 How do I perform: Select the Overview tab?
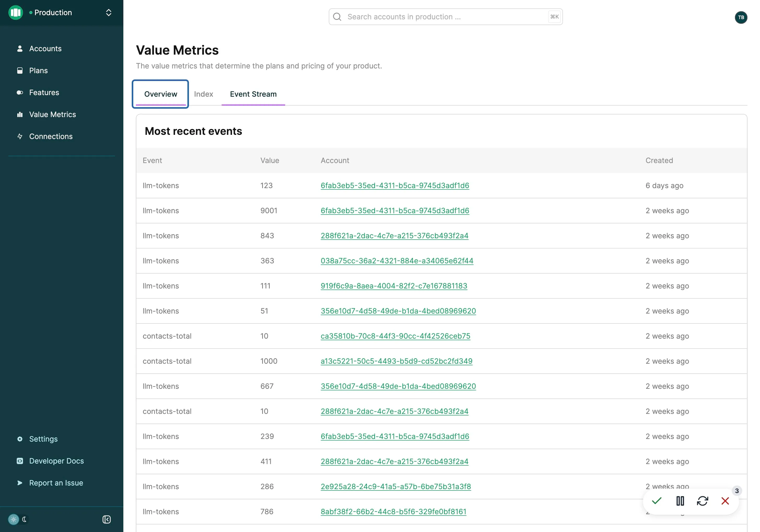pyautogui.click(x=160, y=94)
